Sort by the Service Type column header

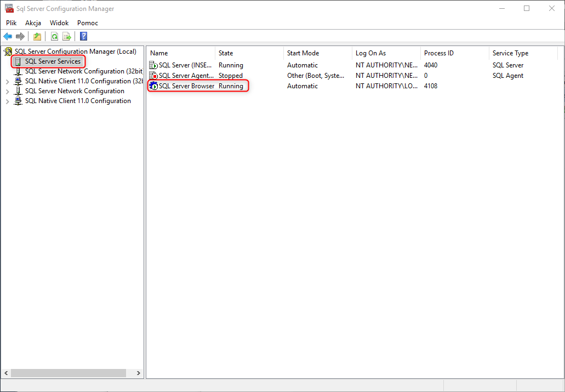(523, 53)
